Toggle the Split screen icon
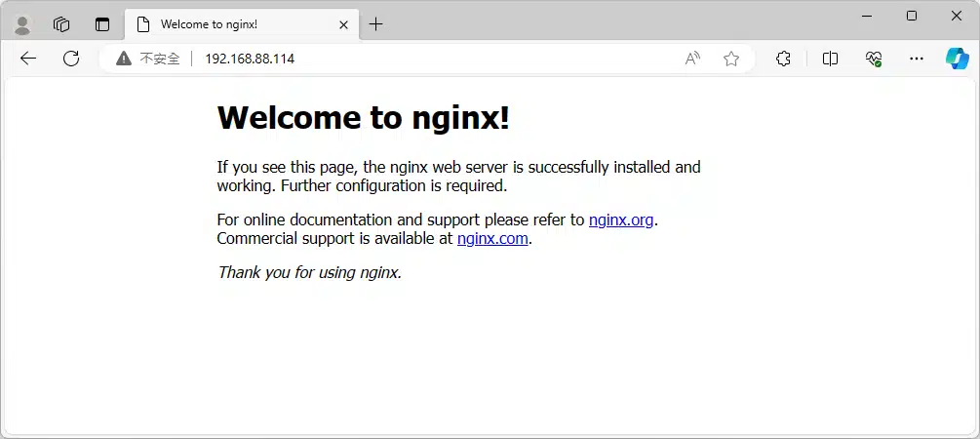Image resolution: width=980 pixels, height=439 pixels. click(830, 59)
